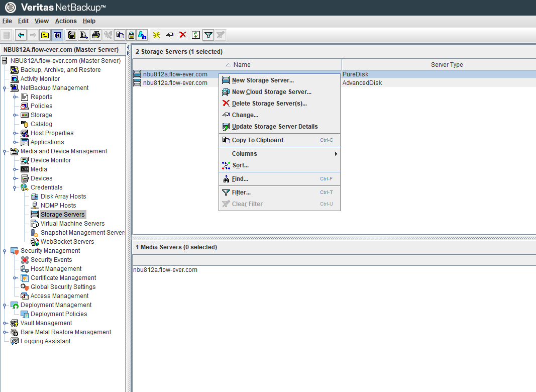Open Print Preview from the toolbar
Viewport: 536px width, 392px height.
coord(84,35)
